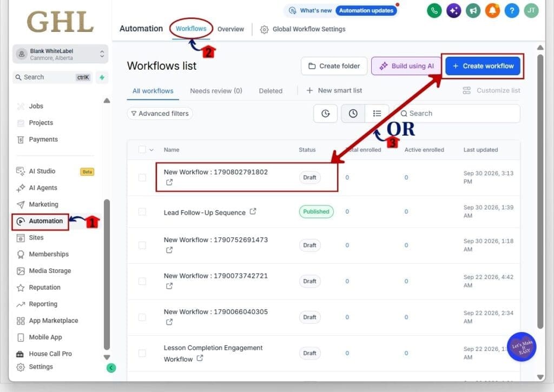Open external link for Workflow 1790802791802
The height and width of the screenshot is (392, 554).
click(169, 182)
